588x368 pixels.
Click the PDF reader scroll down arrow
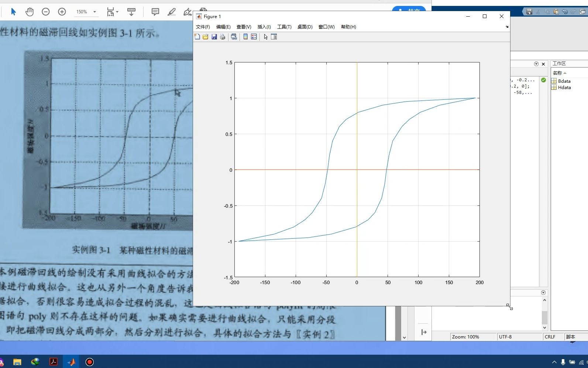point(404,337)
